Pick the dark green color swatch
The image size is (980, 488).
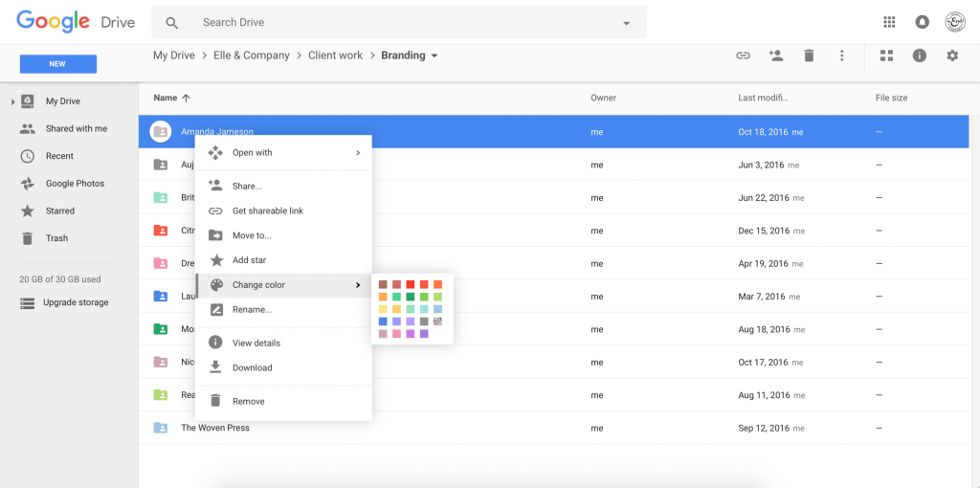(x=411, y=297)
